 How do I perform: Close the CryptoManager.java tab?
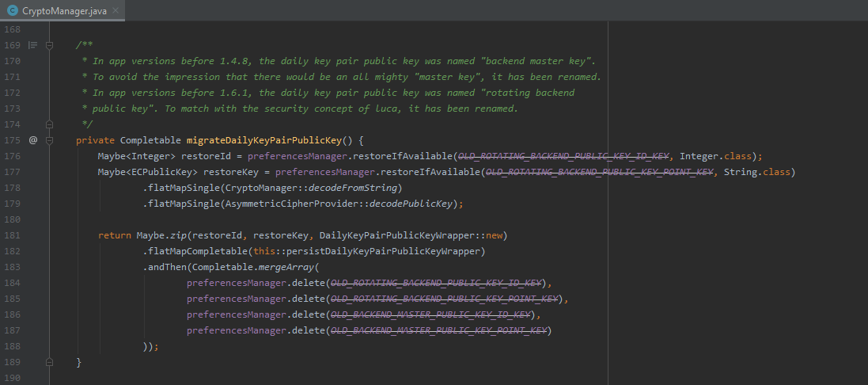click(116, 10)
